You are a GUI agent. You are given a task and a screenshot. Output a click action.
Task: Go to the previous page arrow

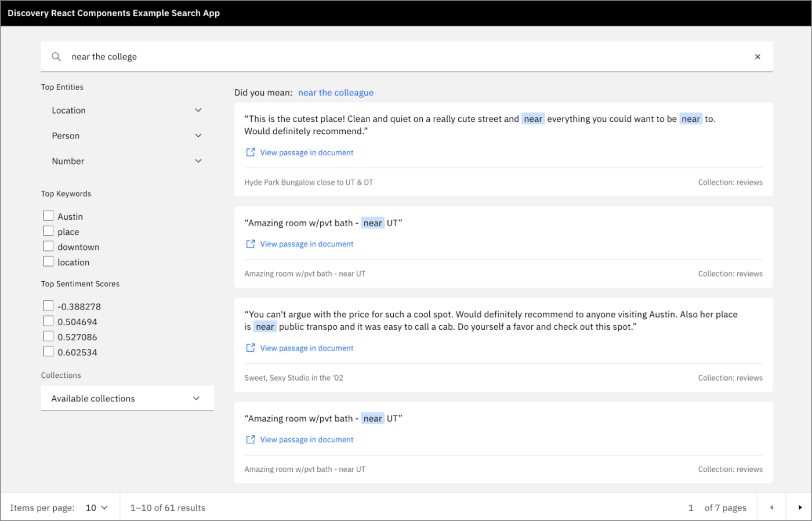pyautogui.click(x=771, y=508)
